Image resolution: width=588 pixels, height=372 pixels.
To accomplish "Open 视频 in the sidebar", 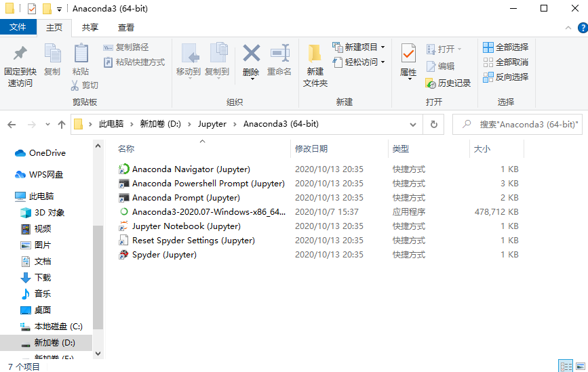I will click(35, 229).
